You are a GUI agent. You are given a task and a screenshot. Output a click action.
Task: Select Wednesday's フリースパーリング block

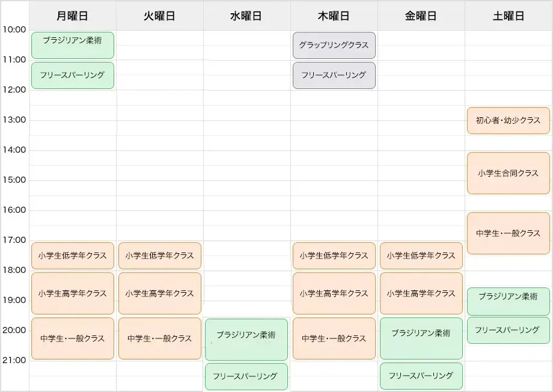click(x=246, y=376)
